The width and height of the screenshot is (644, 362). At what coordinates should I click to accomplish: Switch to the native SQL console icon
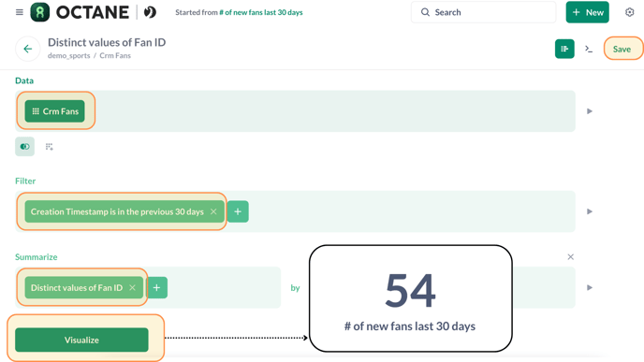pyautogui.click(x=589, y=49)
